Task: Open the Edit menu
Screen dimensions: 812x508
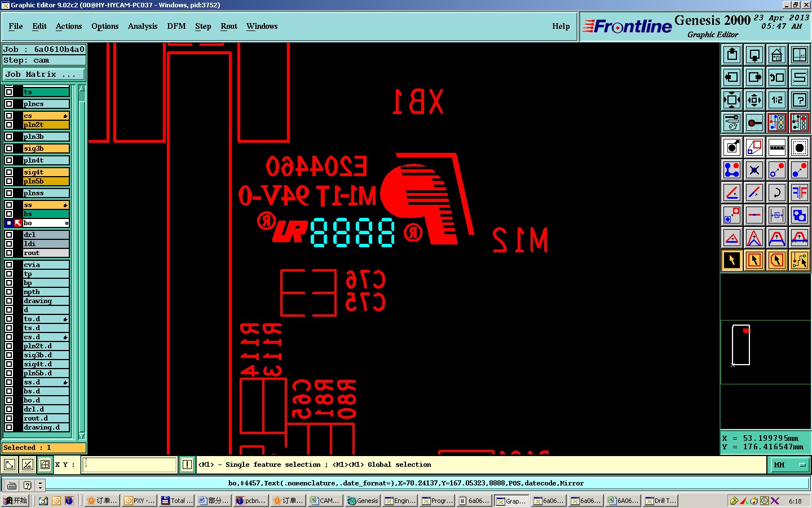Action: point(39,27)
